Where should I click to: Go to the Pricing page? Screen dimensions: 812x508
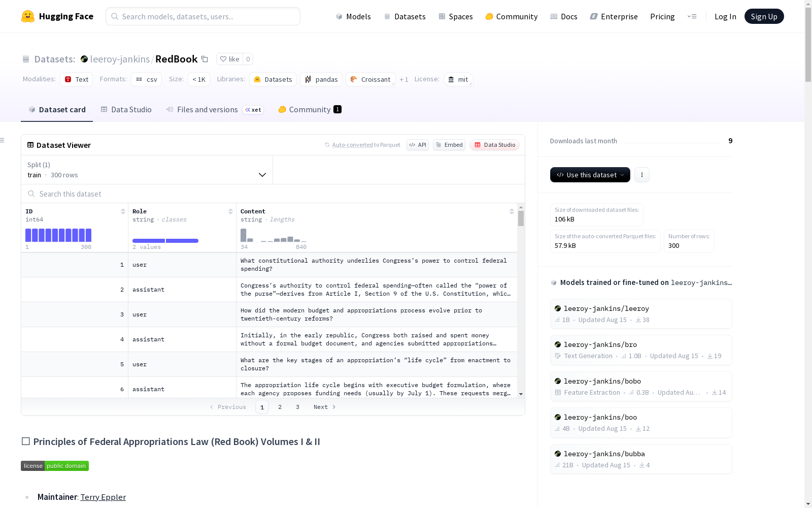click(662, 16)
